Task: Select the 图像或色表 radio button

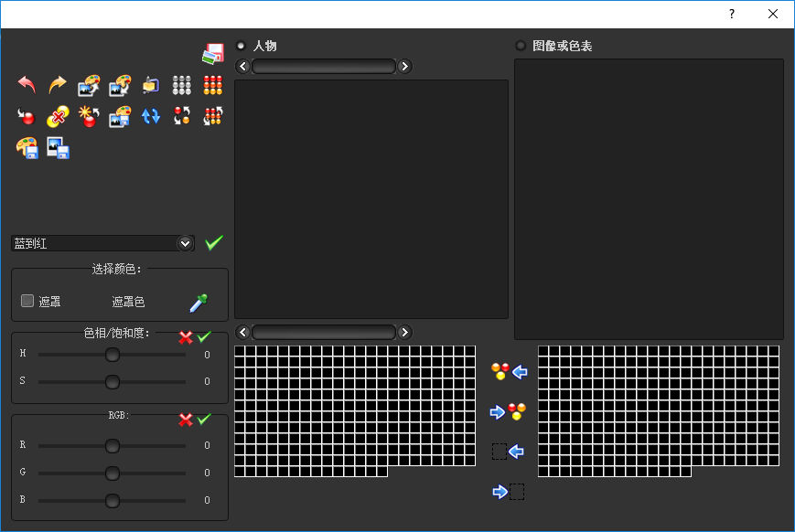Action: pyautogui.click(x=521, y=46)
